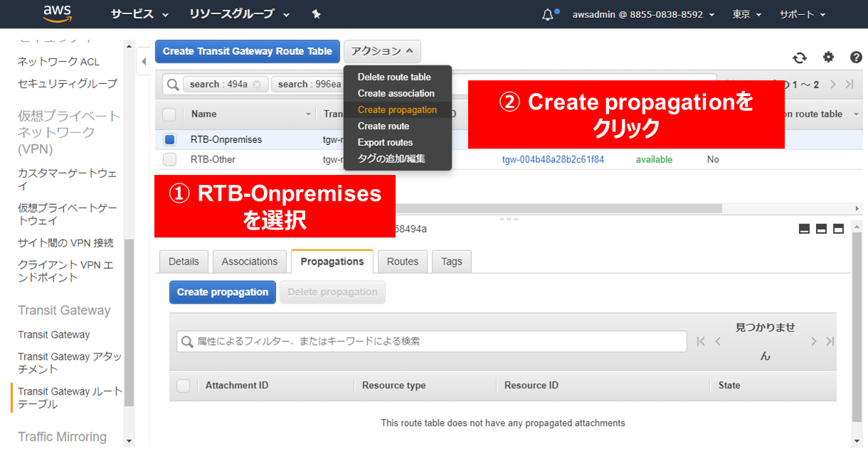Open the settings gear icon

pyautogui.click(x=828, y=58)
